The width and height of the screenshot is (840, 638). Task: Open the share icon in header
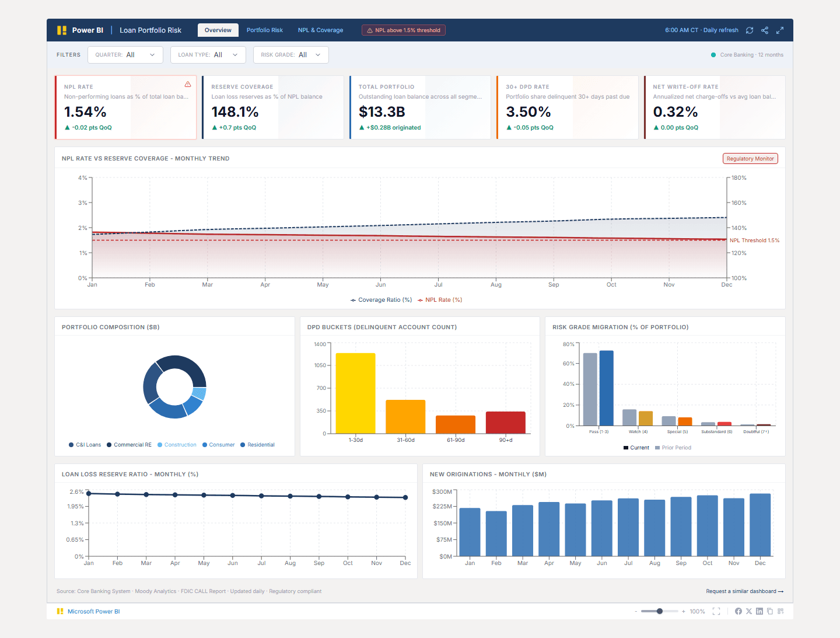click(x=765, y=30)
